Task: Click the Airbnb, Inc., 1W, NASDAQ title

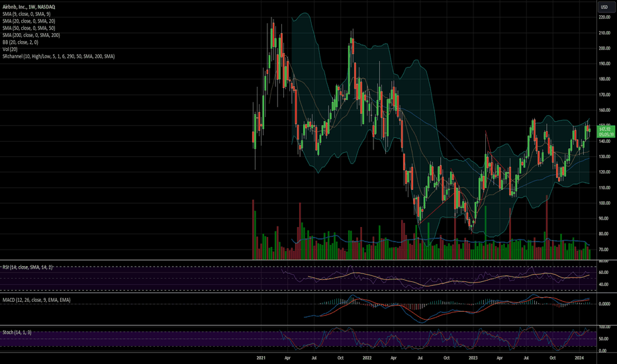Action: click(28, 7)
